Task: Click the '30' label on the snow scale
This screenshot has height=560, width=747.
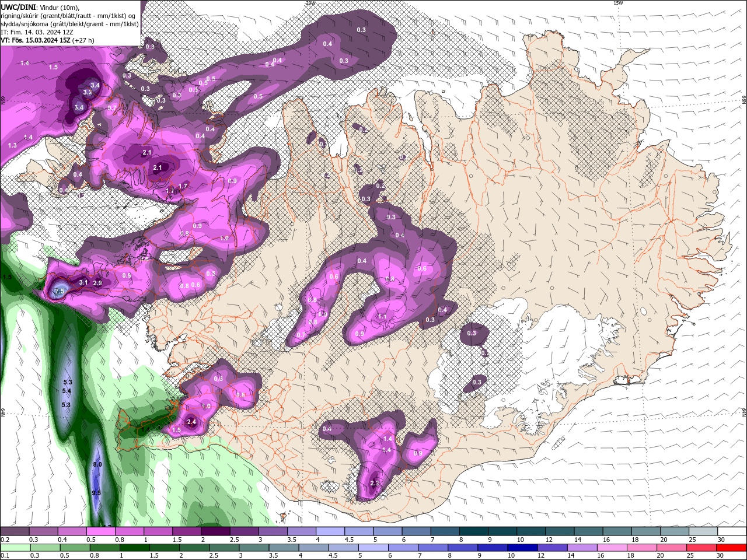Action: [721, 540]
